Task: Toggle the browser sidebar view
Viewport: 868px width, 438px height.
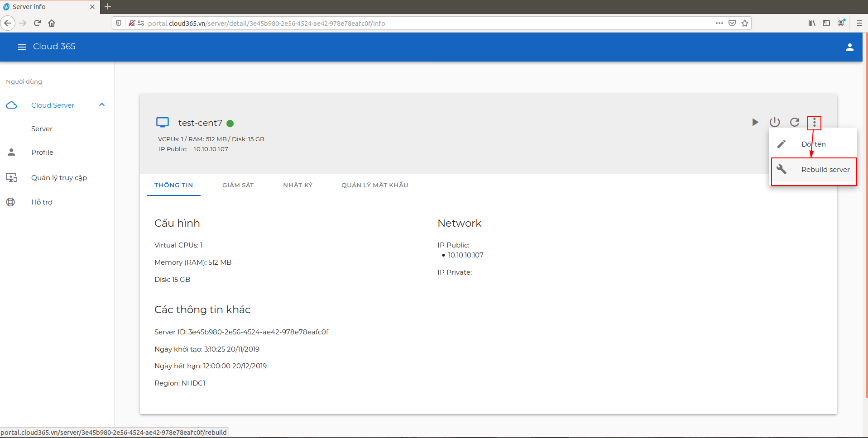Action: (826, 23)
